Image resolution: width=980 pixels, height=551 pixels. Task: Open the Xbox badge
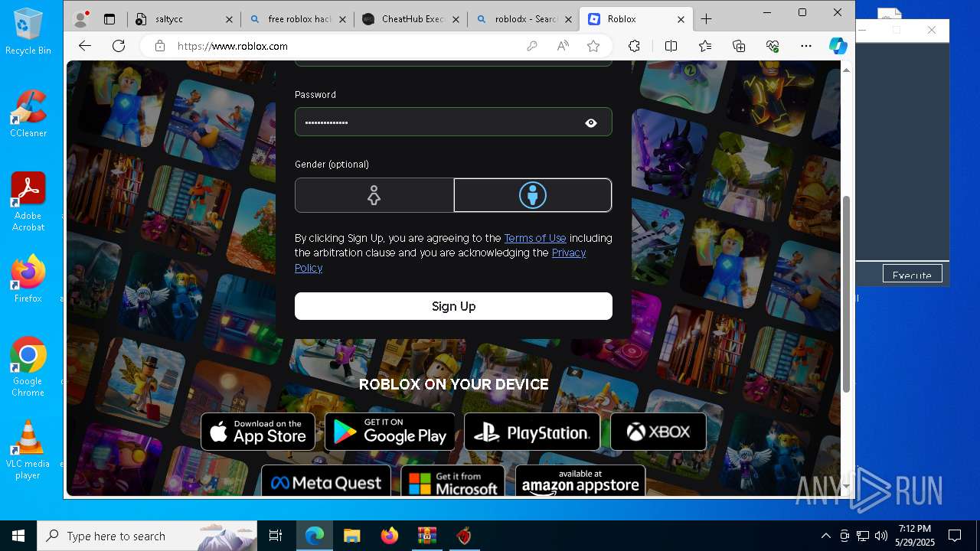[658, 432]
